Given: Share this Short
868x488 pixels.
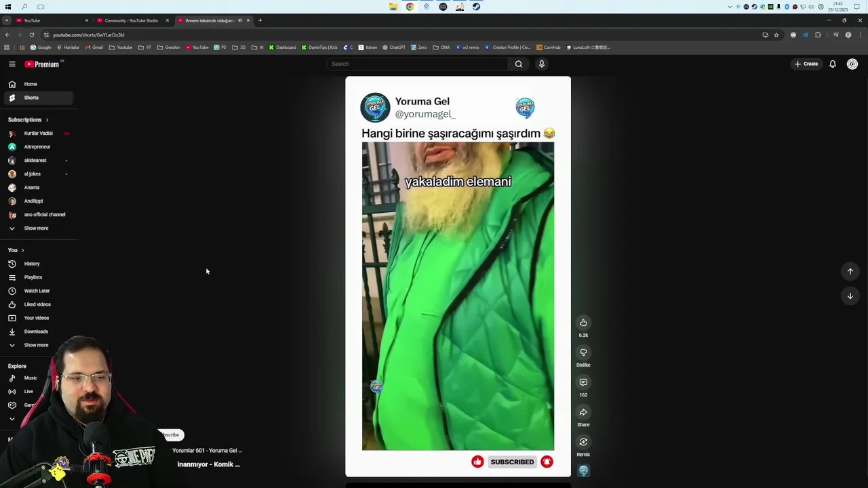Looking at the screenshot, I should tap(583, 413).
